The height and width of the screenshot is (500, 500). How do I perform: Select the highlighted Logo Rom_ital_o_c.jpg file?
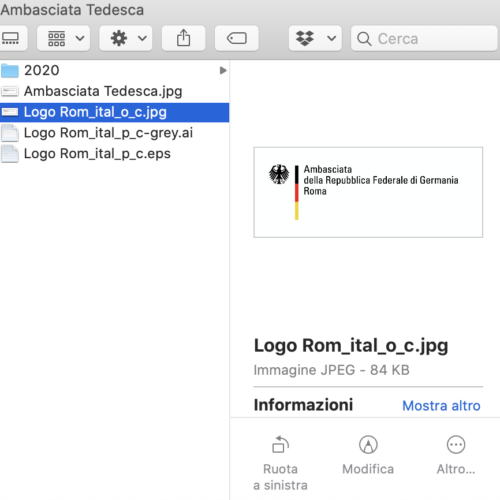tap(114, 112)
